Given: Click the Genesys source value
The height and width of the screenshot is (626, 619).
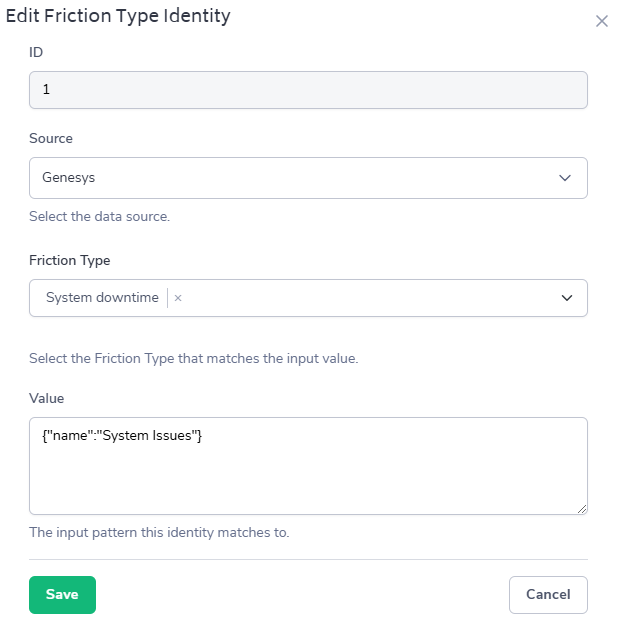Looking at the screenshot, I should click(x=69, y=178).
